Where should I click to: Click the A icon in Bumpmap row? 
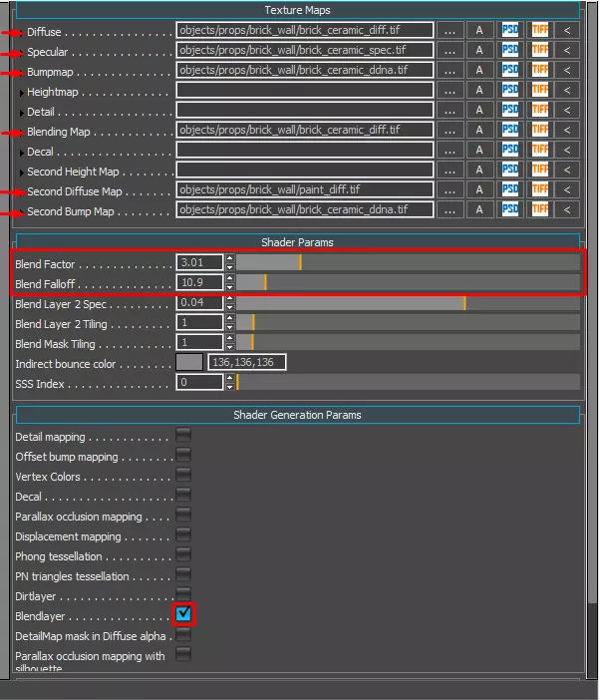pyautogui.click(x=479, y=70)
